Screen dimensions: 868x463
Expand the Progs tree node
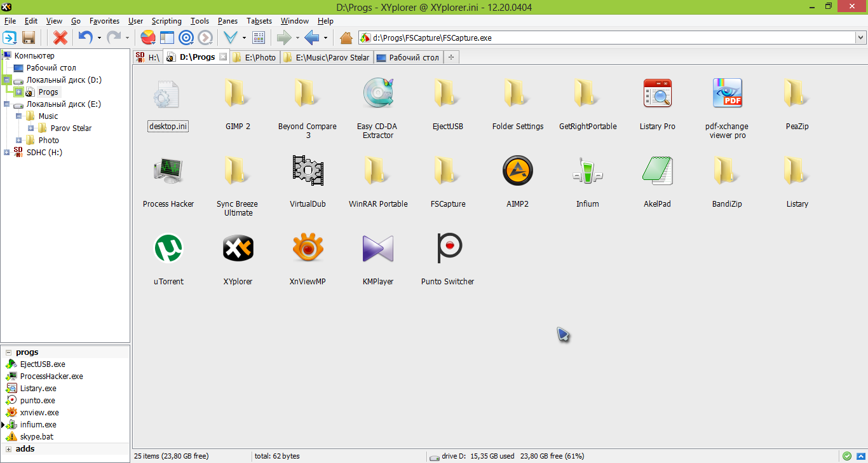(19, 92)
